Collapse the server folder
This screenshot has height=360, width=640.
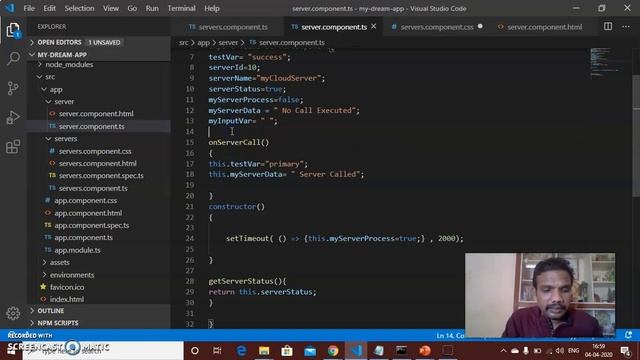(x=99, y=101)
